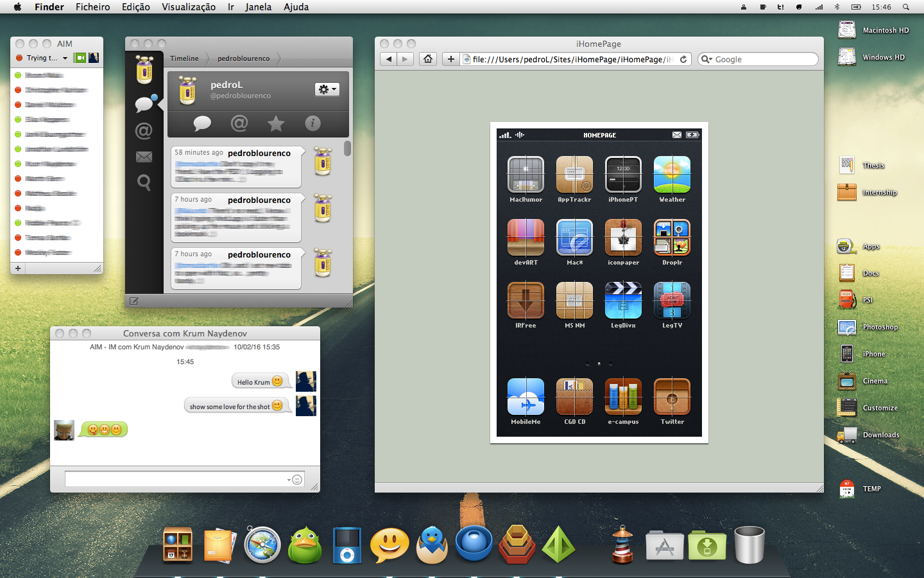
Task: Open Downloads green folder in Dock
Action: pyautogui.click(x=707, y=547)
